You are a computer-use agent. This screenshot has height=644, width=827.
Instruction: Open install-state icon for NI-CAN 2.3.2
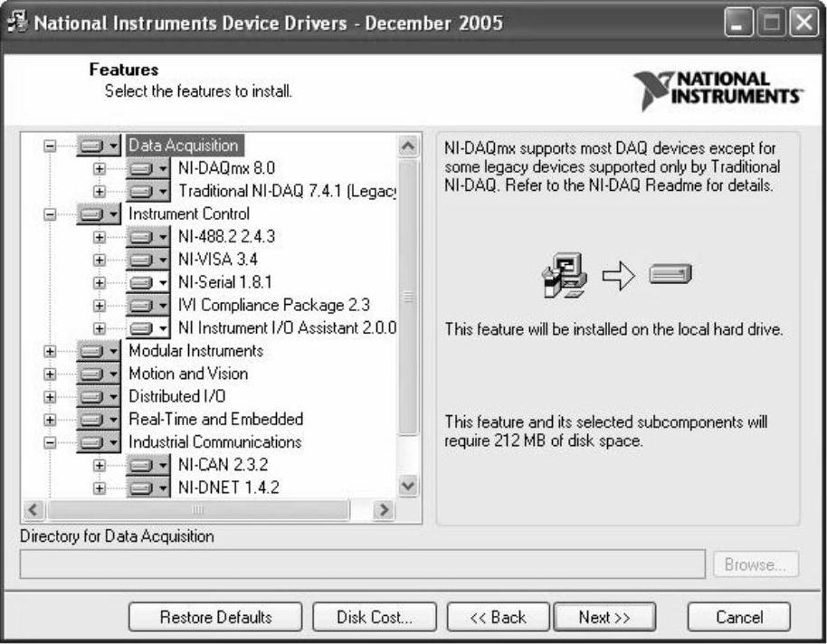pos(148,465)
